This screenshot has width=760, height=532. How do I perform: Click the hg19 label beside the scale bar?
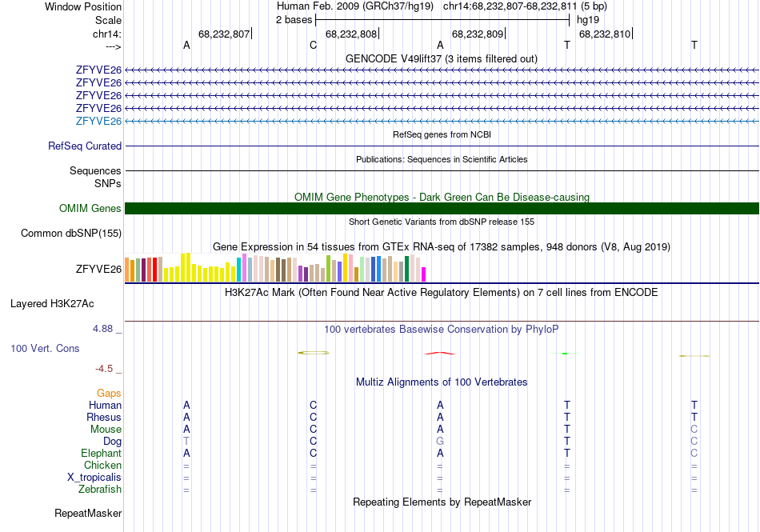point(588,20)
